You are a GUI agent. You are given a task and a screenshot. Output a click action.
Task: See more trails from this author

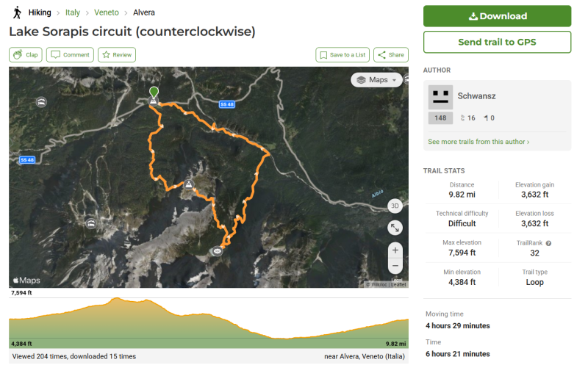(x=478, y=142)
